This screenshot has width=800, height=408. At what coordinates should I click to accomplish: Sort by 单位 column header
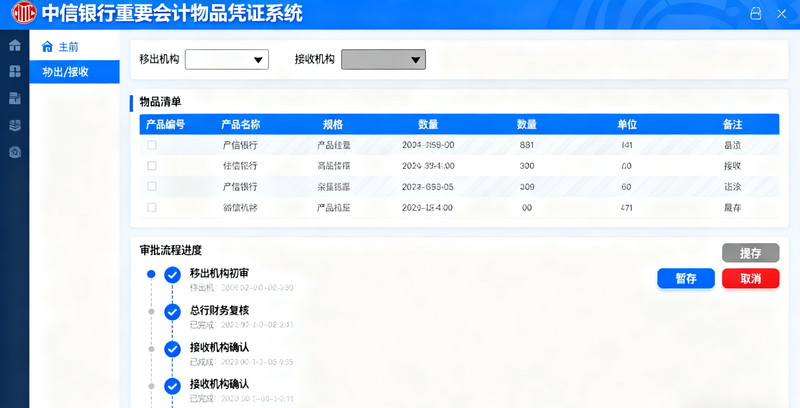[627, 124]
